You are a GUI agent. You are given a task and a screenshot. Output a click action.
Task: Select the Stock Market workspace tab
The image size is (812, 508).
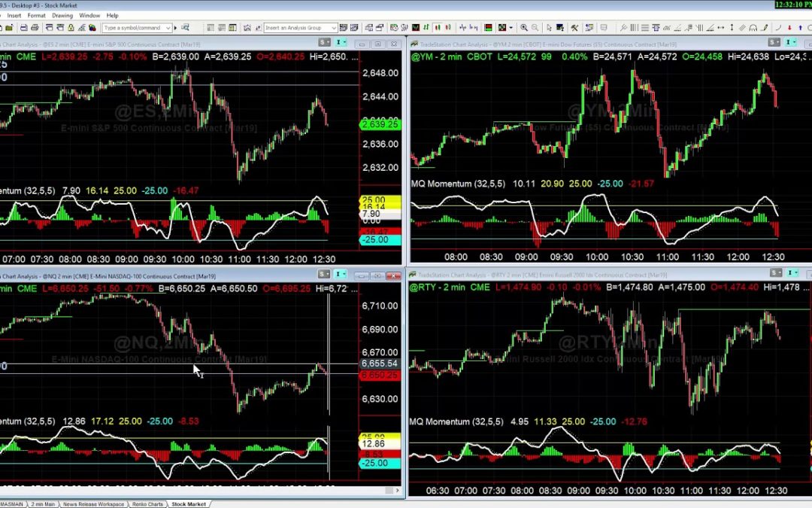click(x=189, y=503)
